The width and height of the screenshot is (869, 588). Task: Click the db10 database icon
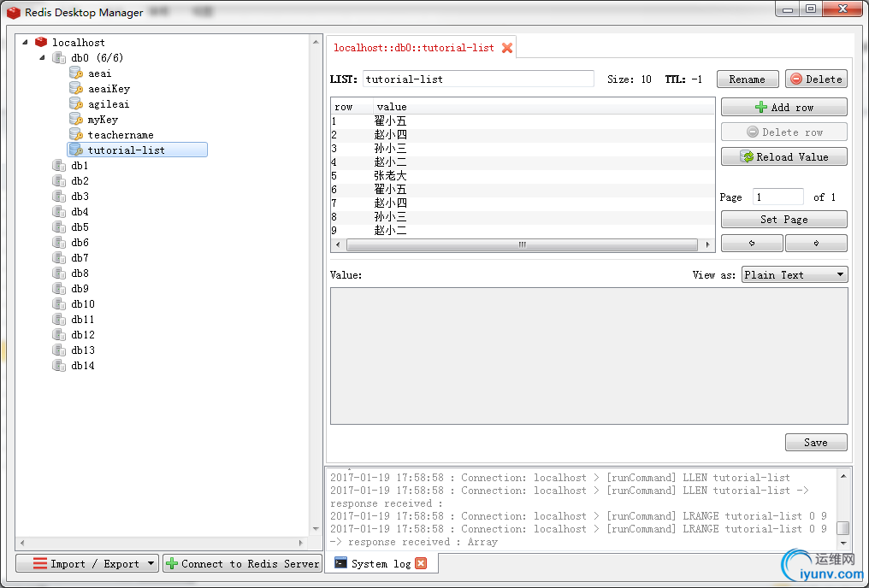[x=59, y=304]
